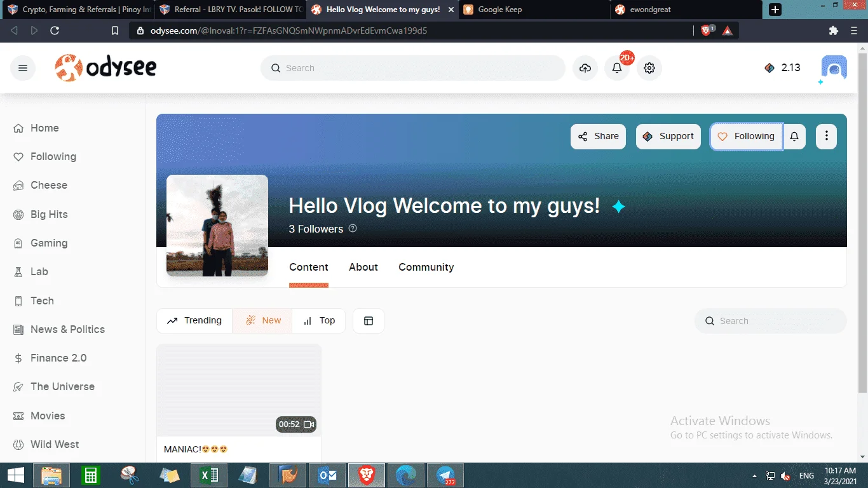Click the channel profile picture thumbnail

[217, 226]
